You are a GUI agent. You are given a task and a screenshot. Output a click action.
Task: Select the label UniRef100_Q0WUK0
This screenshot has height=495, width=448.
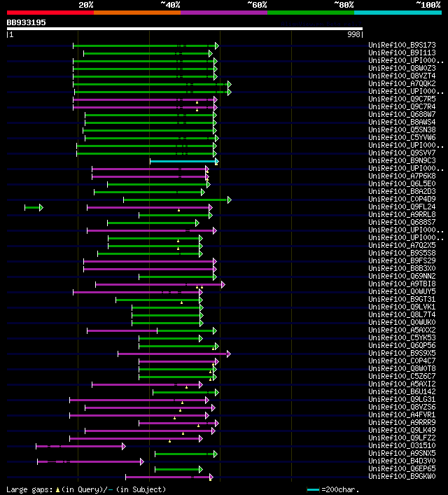pyautogui.click(x=402, y=322)
